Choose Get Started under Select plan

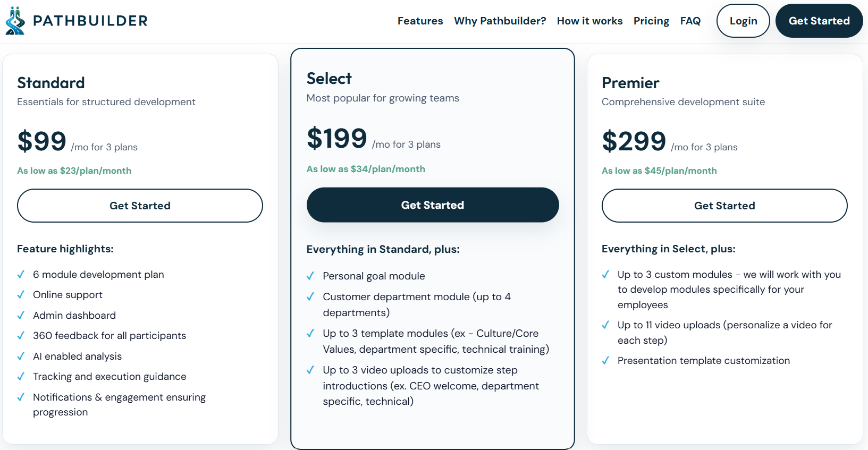coord(433,205)
